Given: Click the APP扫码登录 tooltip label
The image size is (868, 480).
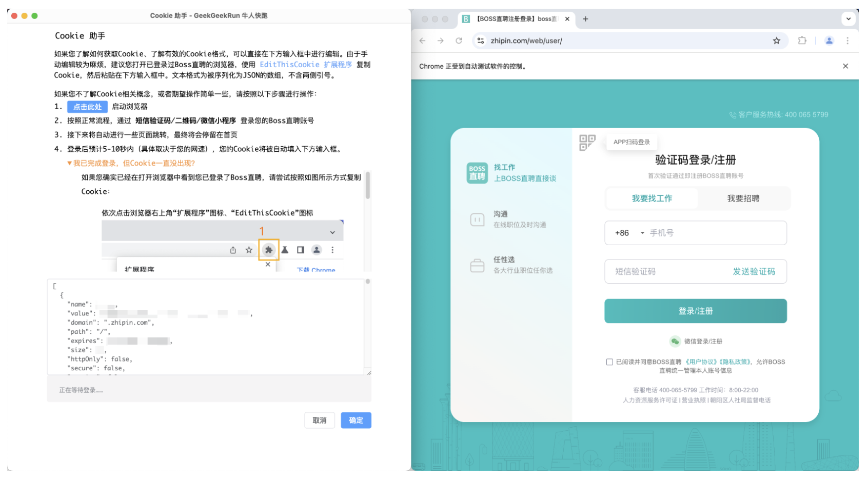Looking at the screenshot, I should click(x=632, y=142).
